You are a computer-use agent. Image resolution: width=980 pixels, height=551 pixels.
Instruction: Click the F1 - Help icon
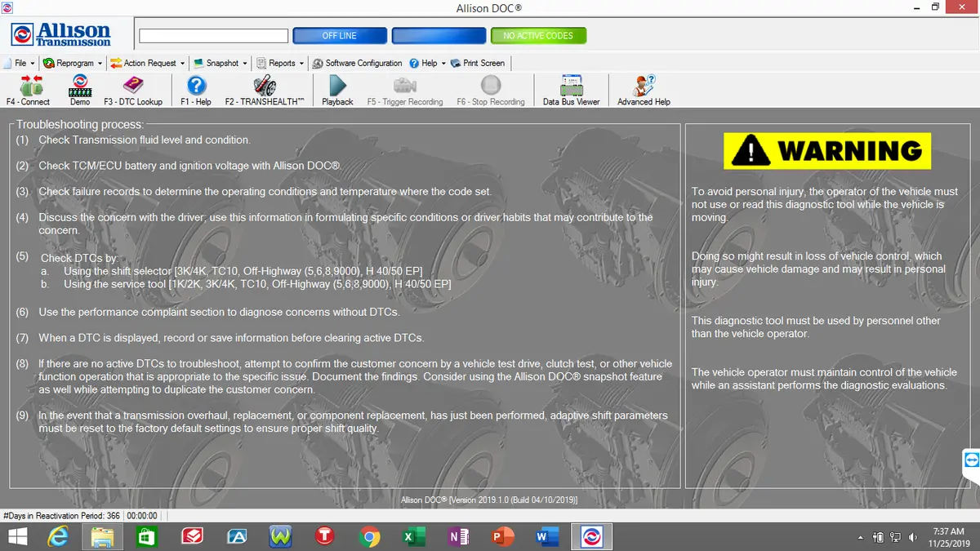click(196, 90)
